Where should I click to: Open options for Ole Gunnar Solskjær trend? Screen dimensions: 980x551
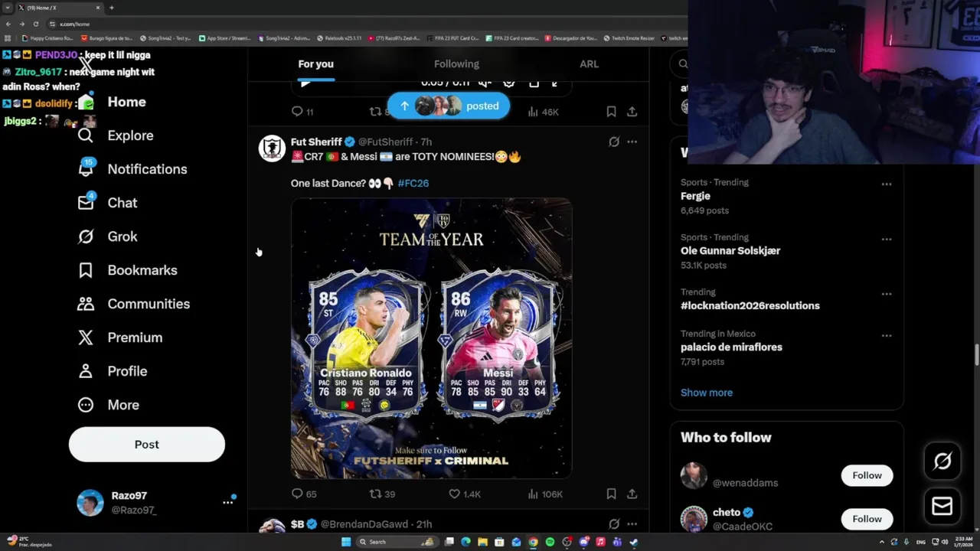tap(886, 239)
